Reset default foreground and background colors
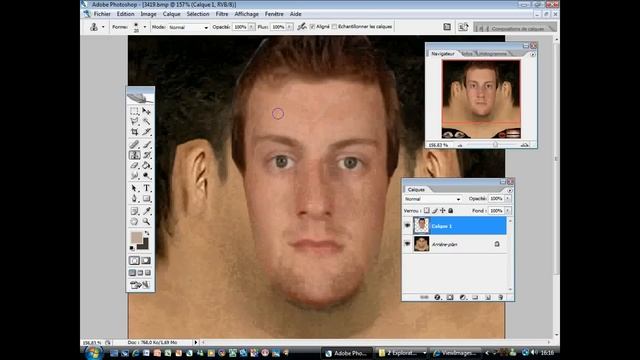The image size is (640, 360). click(132, 248)
